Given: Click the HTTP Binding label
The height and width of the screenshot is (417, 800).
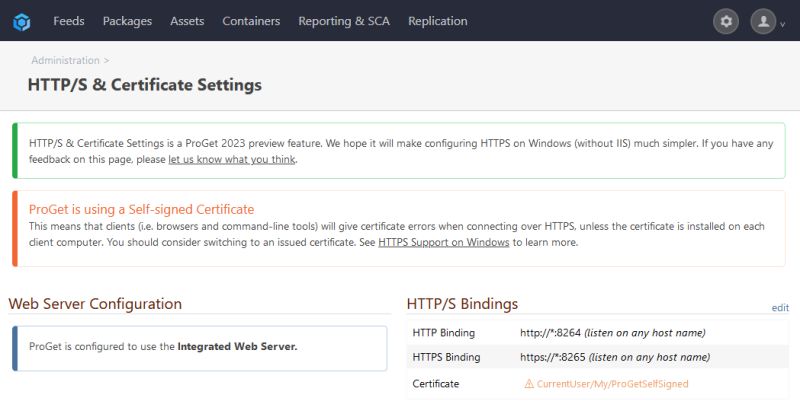Looking at the screenshot, I should (443, 333).
